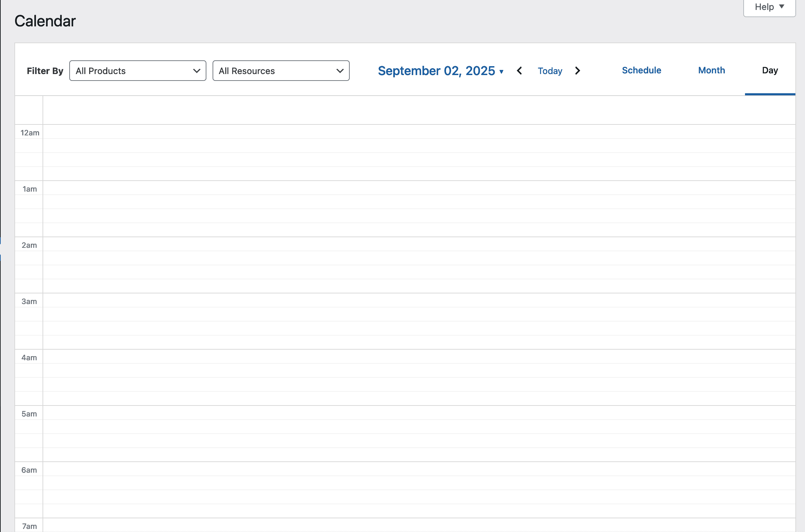Click the previous day chevron arrow
Screen dimensions: 805x532
click(520, 71)
